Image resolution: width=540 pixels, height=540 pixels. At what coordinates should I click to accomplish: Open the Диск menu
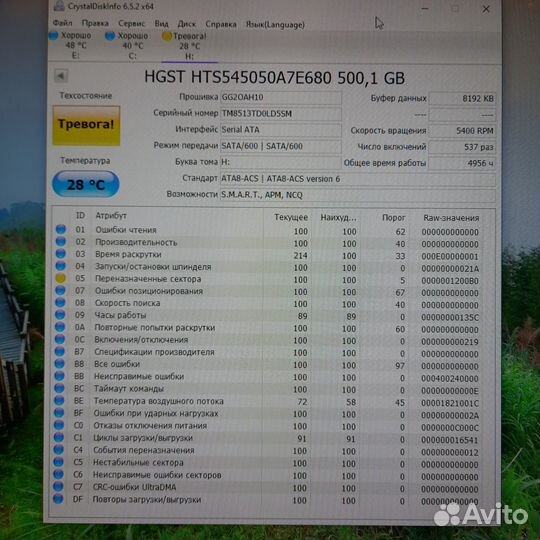(186, 24)
